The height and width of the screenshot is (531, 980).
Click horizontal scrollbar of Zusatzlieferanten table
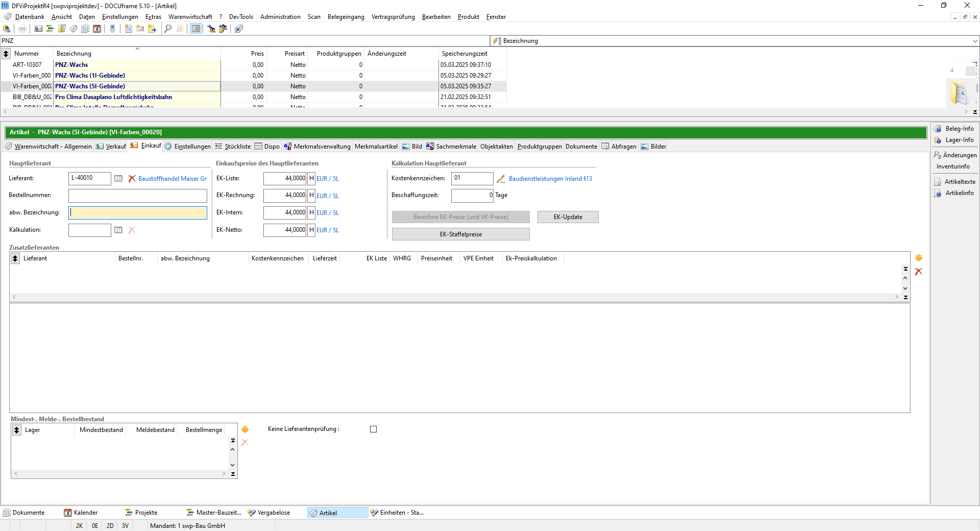click(x=455, y=297)
